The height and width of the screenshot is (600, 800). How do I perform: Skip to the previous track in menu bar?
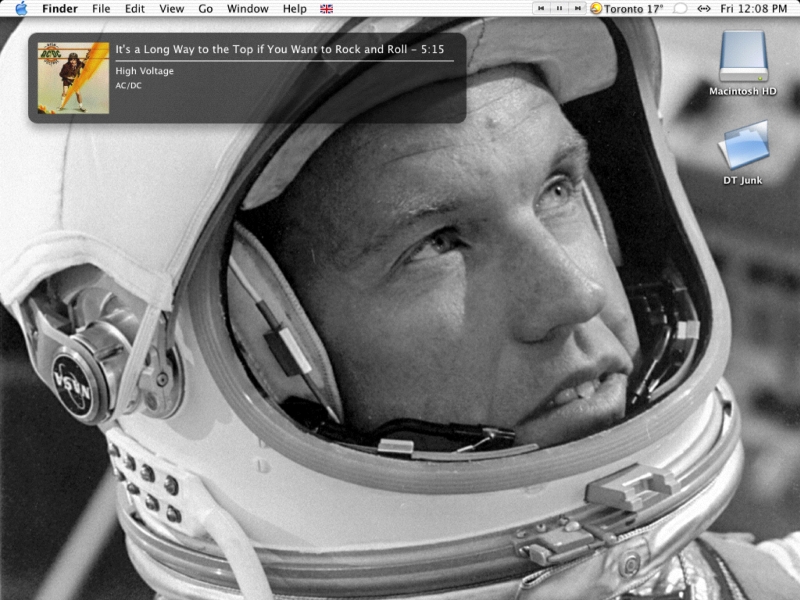click(542, 8)
